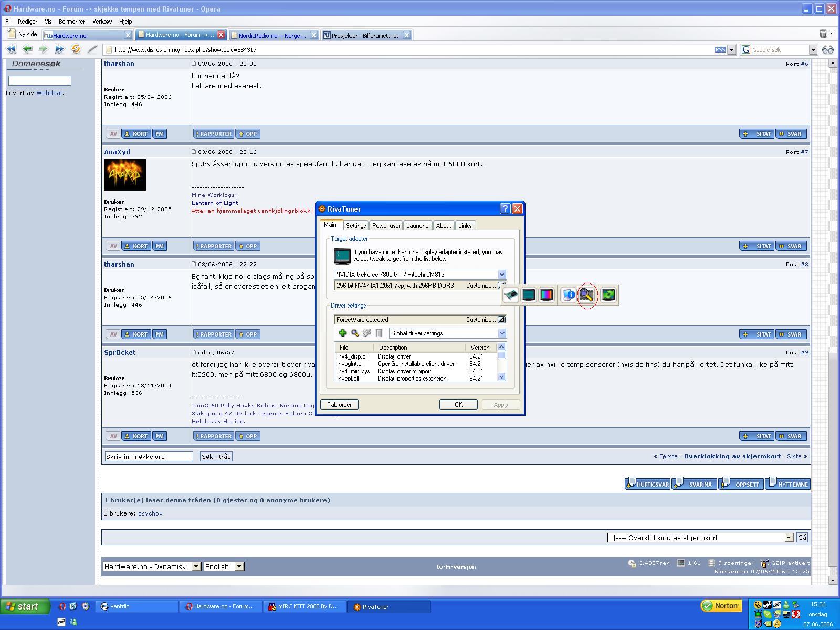Click RAPPORTER under AnaXyd's post
This screenshot has height=630, width=840.
[213, 246]
